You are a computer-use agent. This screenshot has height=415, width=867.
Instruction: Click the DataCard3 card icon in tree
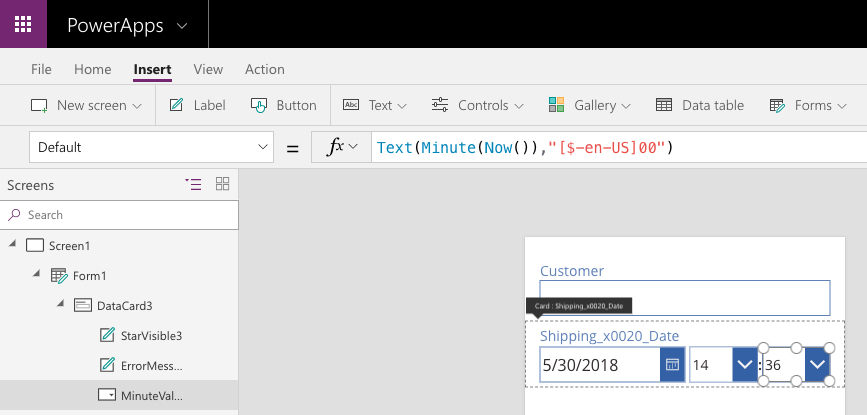click(x=83, y=305)
